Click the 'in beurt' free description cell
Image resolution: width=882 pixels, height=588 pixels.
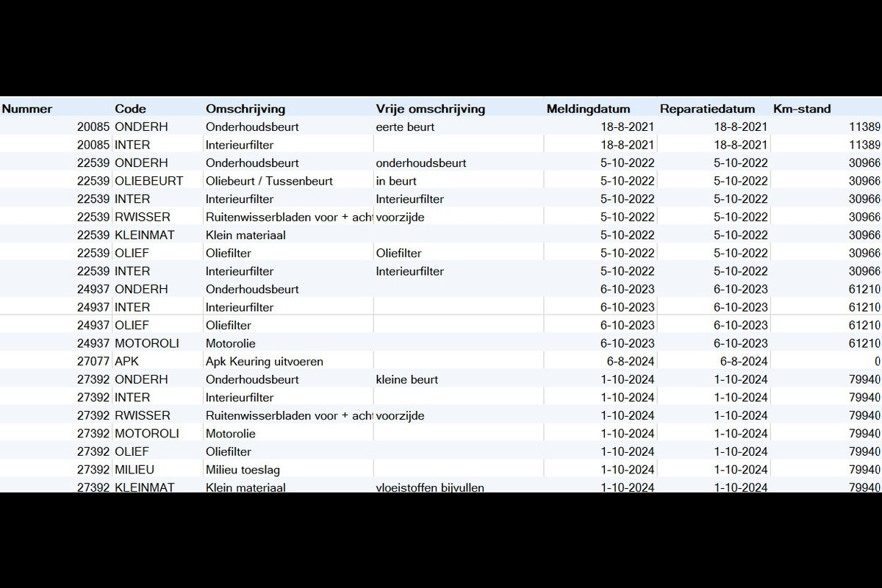coord(459,181)
